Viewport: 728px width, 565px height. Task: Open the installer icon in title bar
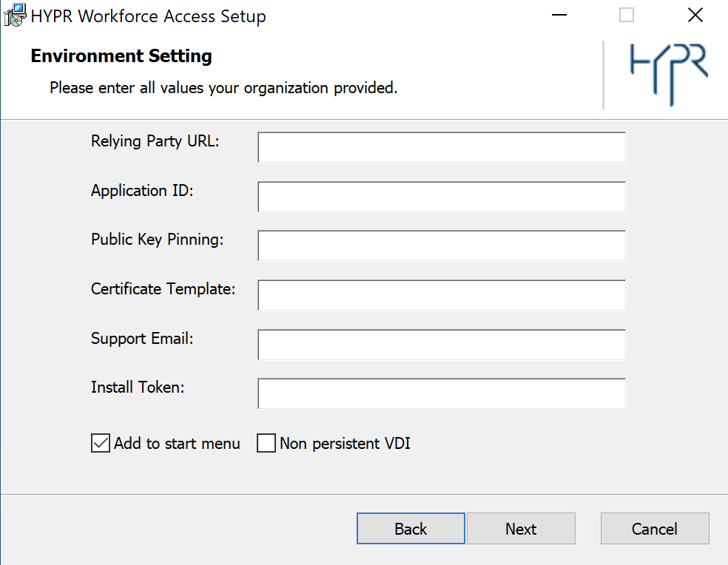pos(14,16)
